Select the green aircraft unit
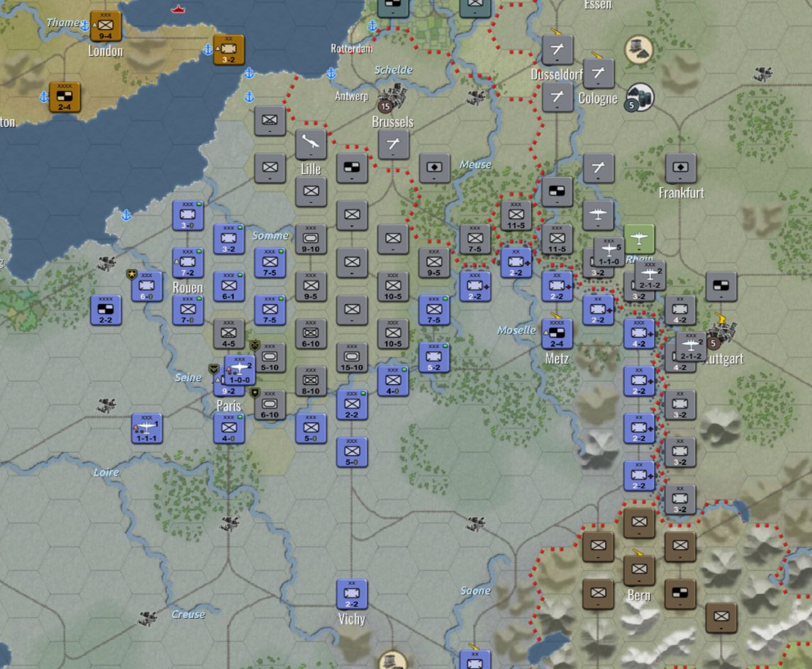812x669 pixels. [x=639, y=239]
